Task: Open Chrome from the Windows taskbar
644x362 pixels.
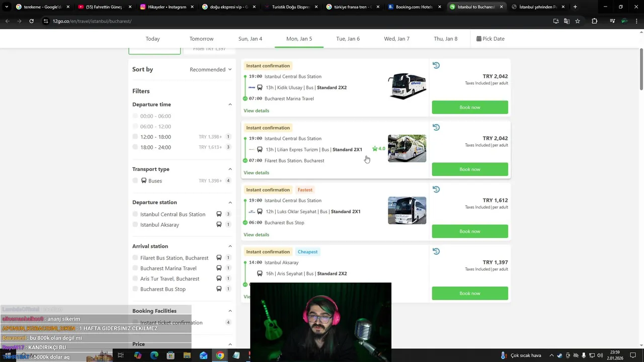Action: pyautogui.click(x=220, y=355)
